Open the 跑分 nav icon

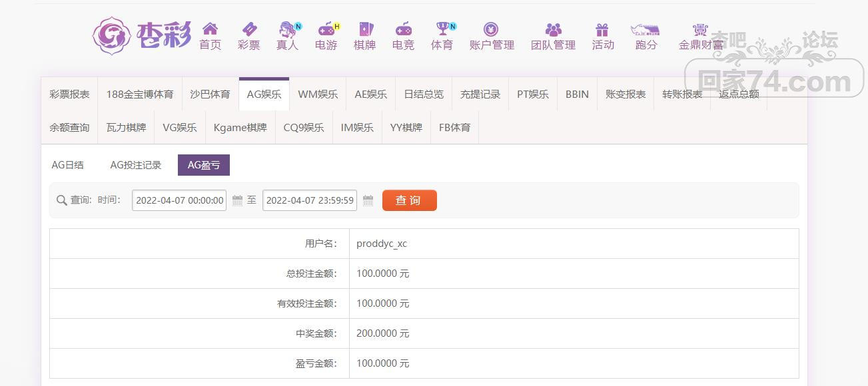(x=645, y=29)
